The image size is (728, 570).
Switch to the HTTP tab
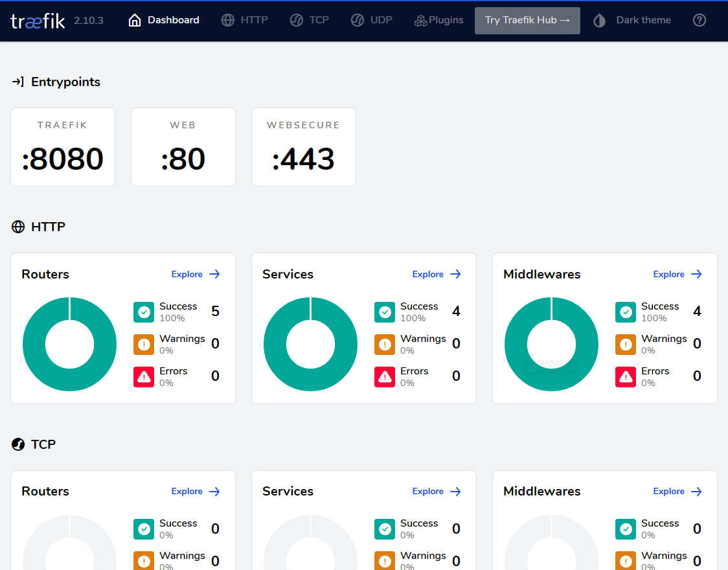245,20
